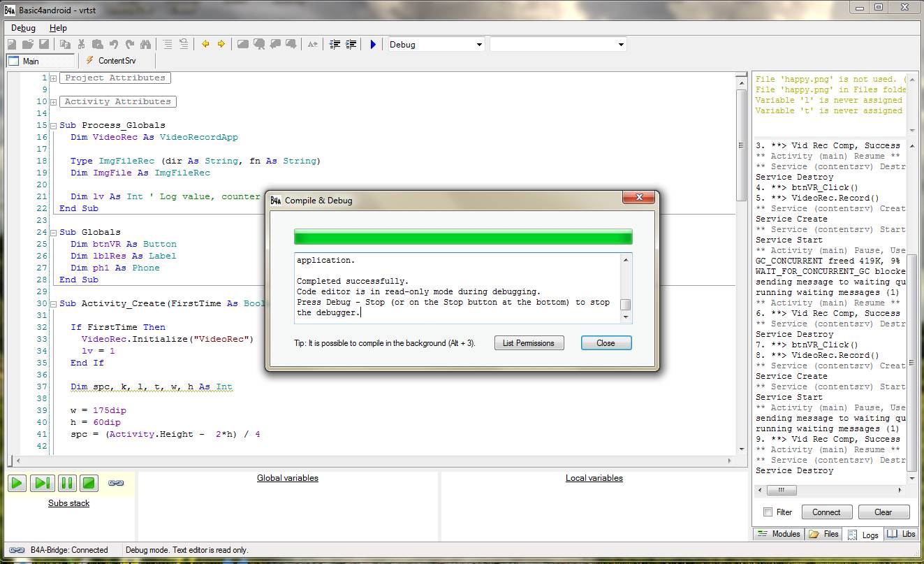924x564 pixels.
Task: Click the compile output text box scrollbar
Action: click(626, 288)
